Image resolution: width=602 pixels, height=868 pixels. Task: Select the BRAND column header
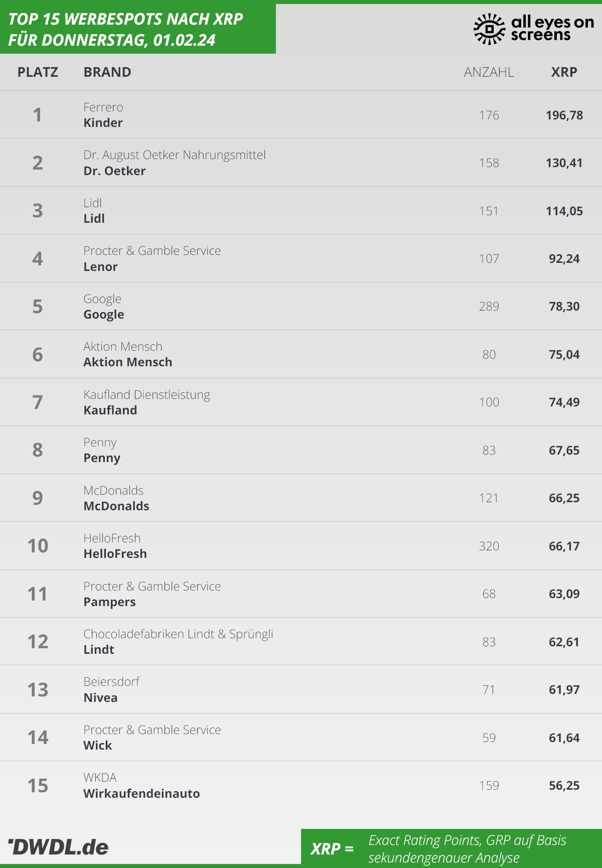107,72
